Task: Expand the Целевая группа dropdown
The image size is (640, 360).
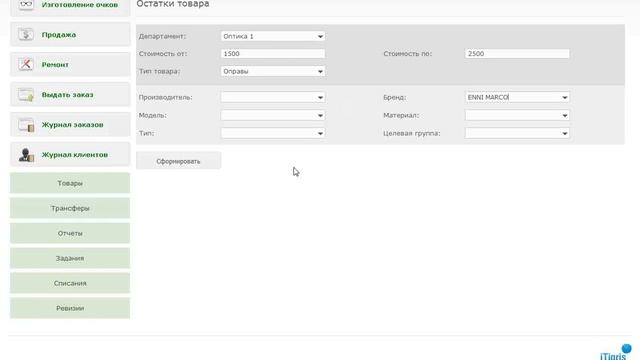Action: [517, 133]
